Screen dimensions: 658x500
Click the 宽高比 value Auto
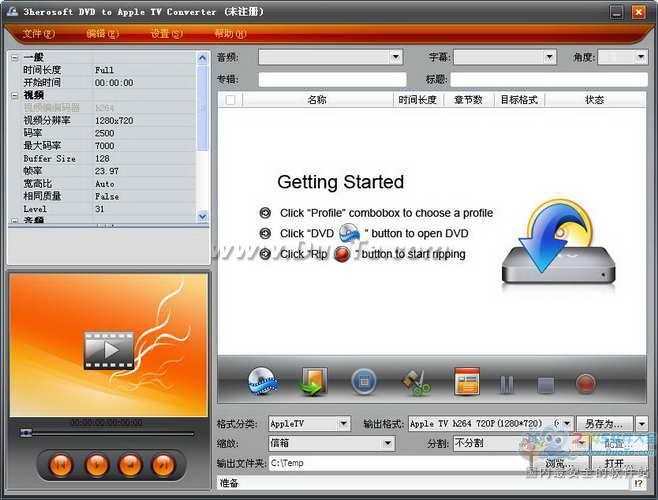pos(104,184)
